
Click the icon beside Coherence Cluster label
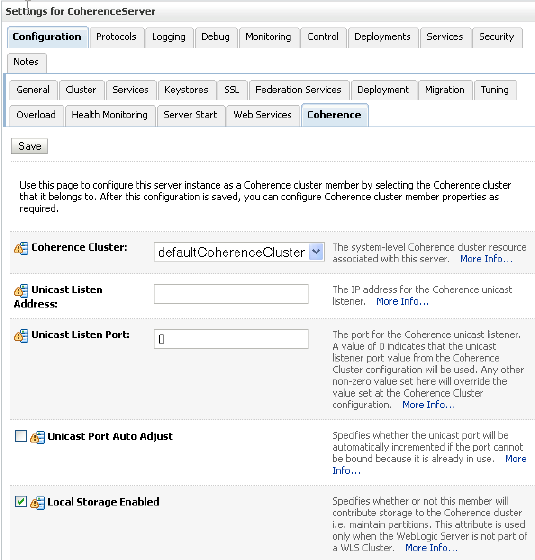21,248
